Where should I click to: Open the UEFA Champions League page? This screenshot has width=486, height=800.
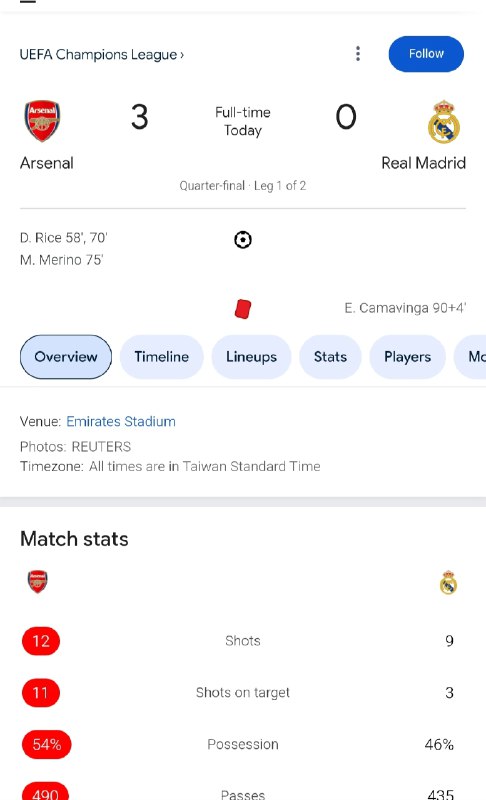(102, 54)
